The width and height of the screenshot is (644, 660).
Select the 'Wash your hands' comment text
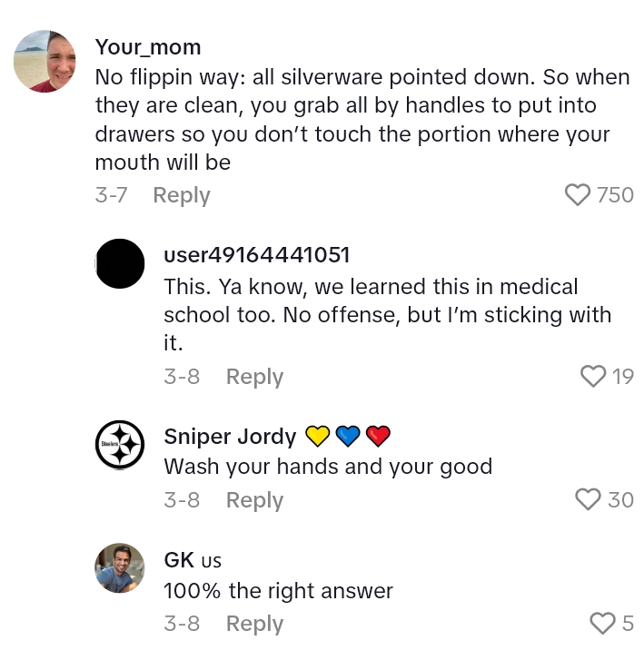[328, 468]
